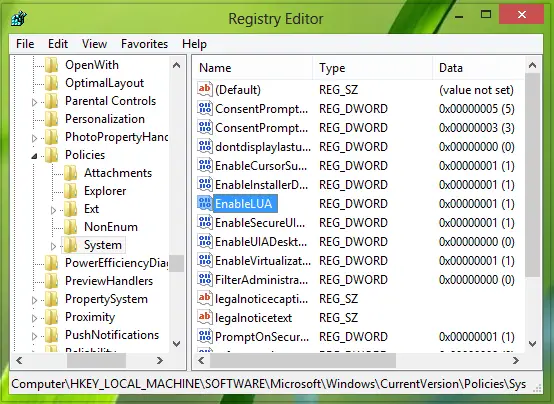The width and height of the screenshot is (554, 404).
Task: Expand the Parental Controls tree node
Action: [34, 102]
